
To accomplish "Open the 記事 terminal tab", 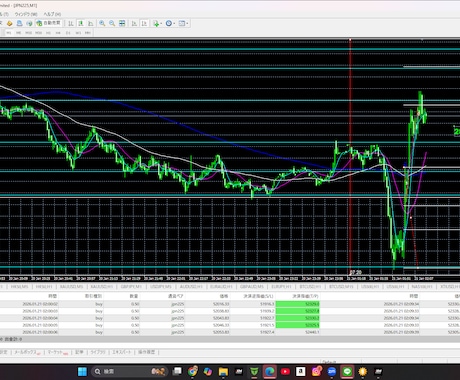I will 79,352.
